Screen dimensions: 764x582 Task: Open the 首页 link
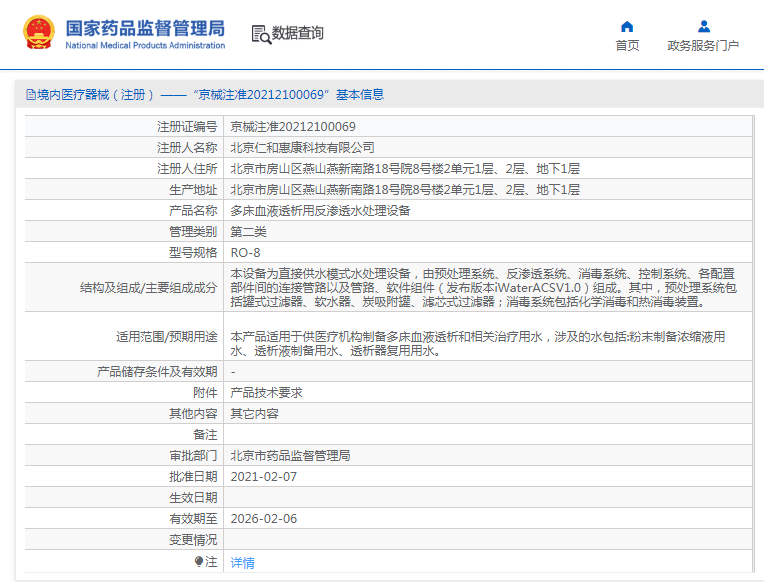pyautogui.click(x=627, y=45)
